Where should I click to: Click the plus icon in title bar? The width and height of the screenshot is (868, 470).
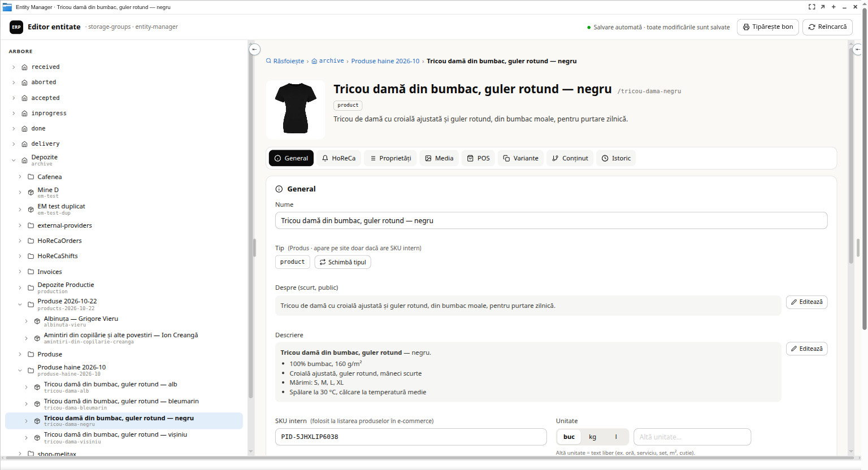coord(834,7)
